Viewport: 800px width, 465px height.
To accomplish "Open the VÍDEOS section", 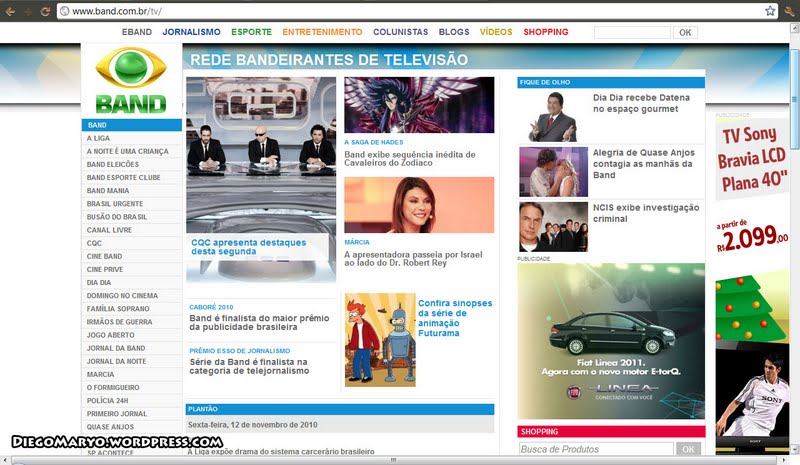I will [496, 32].
